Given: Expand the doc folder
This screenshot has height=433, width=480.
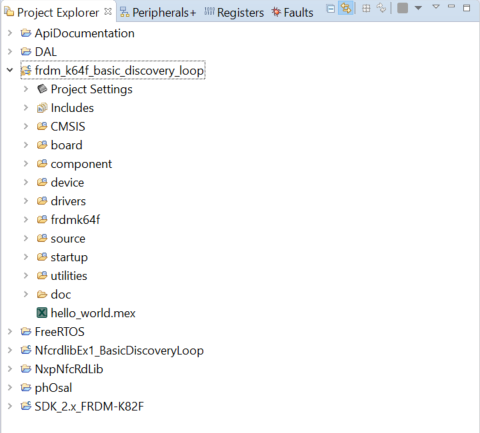Looking at the screenshot, I should tap(26, 294).
